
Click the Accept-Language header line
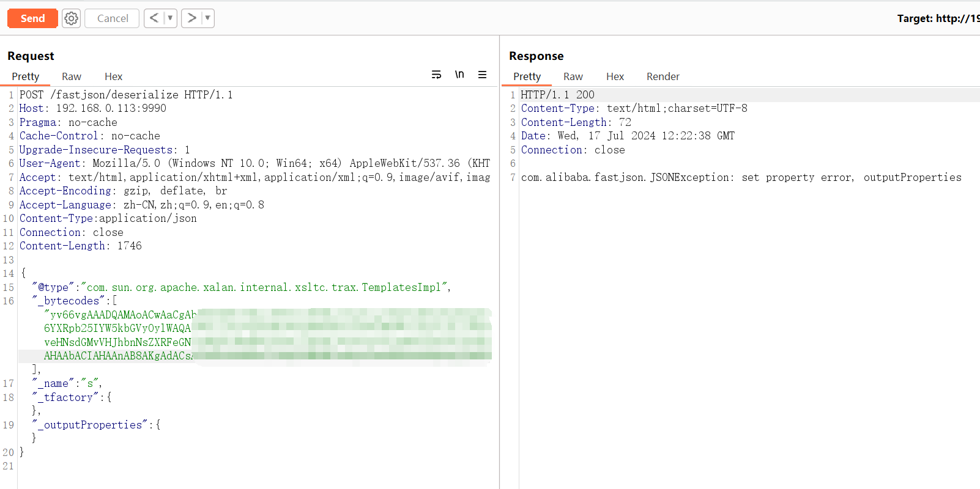[x=142, y=205]
